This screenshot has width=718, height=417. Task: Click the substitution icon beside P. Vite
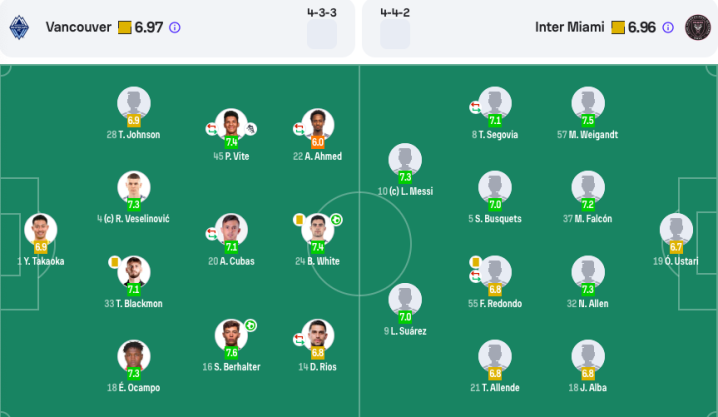(211, 129)
